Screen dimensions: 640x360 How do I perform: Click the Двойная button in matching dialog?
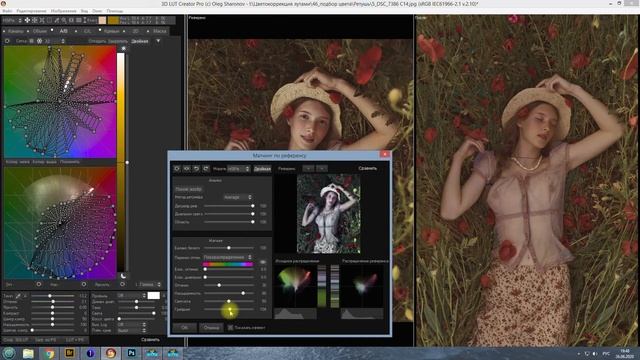coord(262,169)
